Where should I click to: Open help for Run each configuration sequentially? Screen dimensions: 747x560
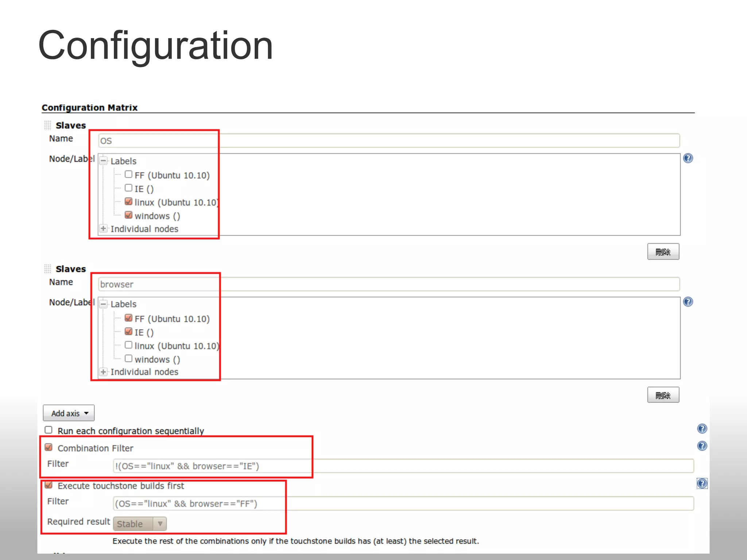702,429
